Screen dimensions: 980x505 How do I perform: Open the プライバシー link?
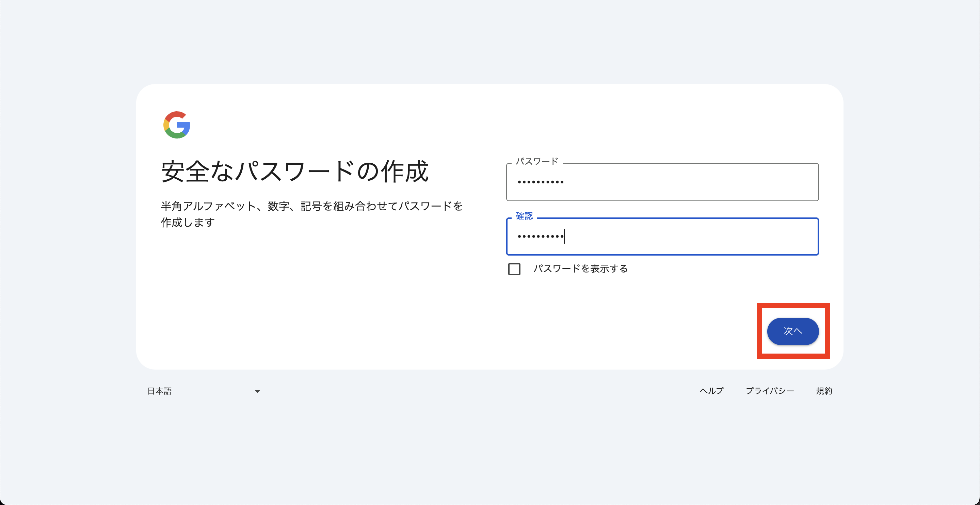tap(770, 391)
